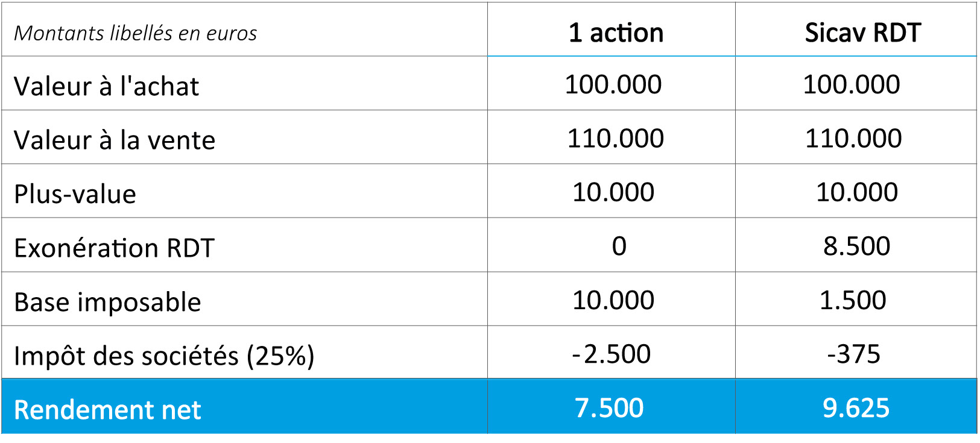Viewport: 980px width, 443px height.
Task: Click the 'Plus-value' row label
Action: [75, 194]
